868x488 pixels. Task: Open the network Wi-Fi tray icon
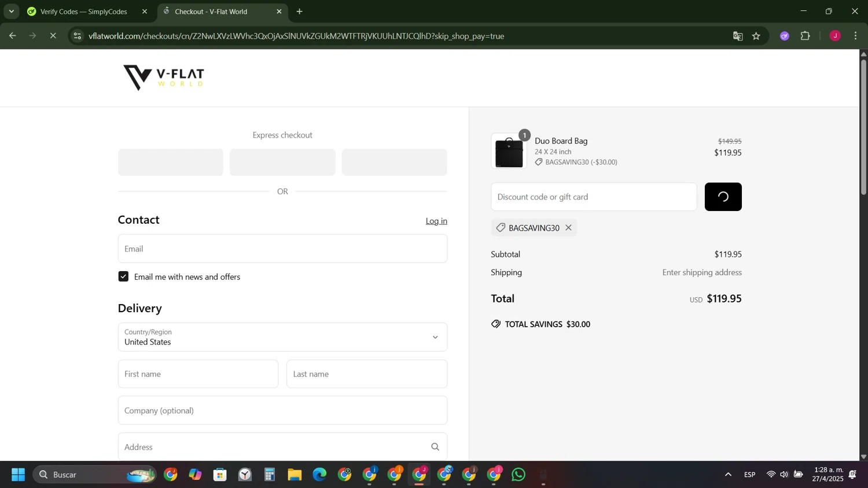click(x=771, y=475)
